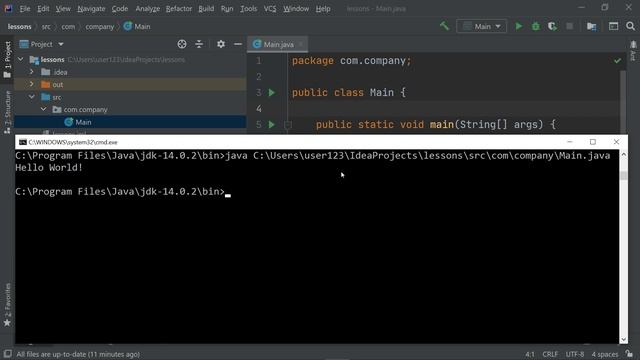Viewport: 640px width, 360px height.
Task: Open Project panel settings gear
Action: pyautogui.click(x=221, y=44)
